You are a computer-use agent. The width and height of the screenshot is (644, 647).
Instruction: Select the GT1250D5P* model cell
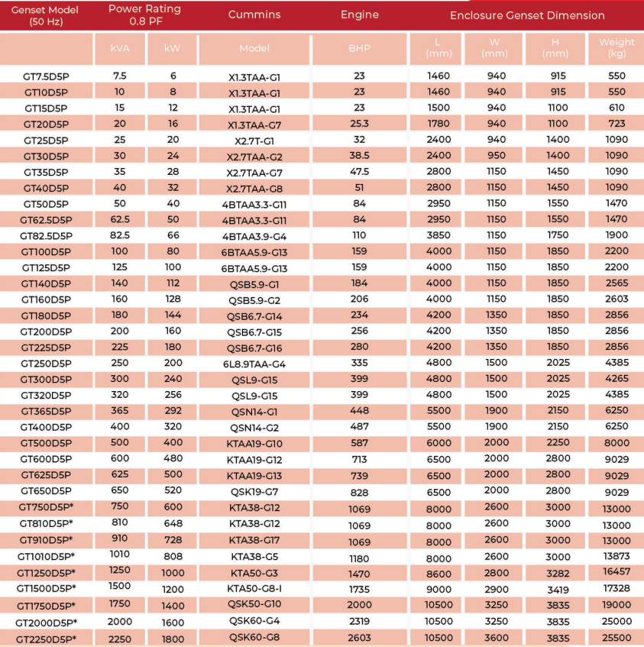click(46, 573)
